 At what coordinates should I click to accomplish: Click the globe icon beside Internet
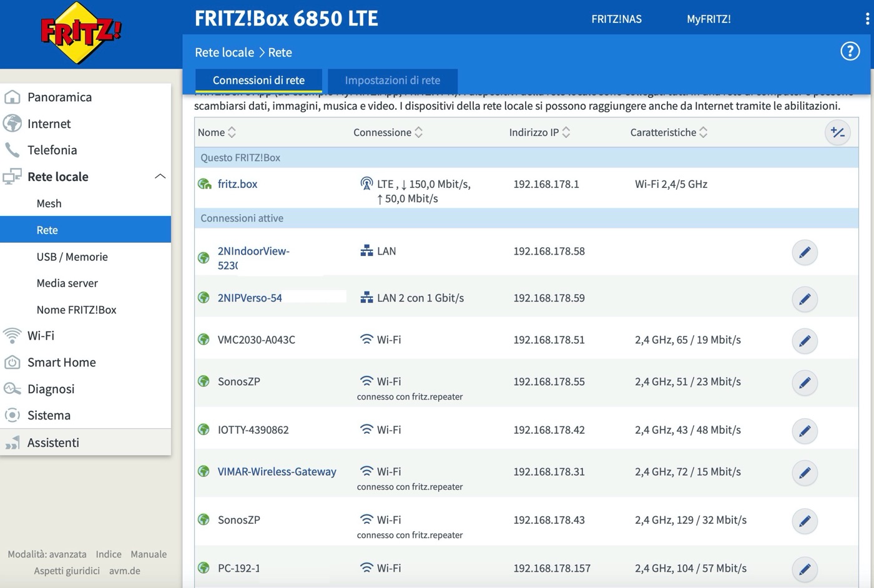coord(12,124)
